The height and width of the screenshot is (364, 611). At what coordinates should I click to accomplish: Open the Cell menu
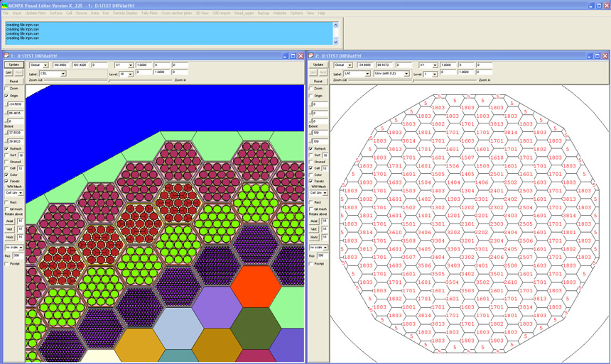click(69, 13)
